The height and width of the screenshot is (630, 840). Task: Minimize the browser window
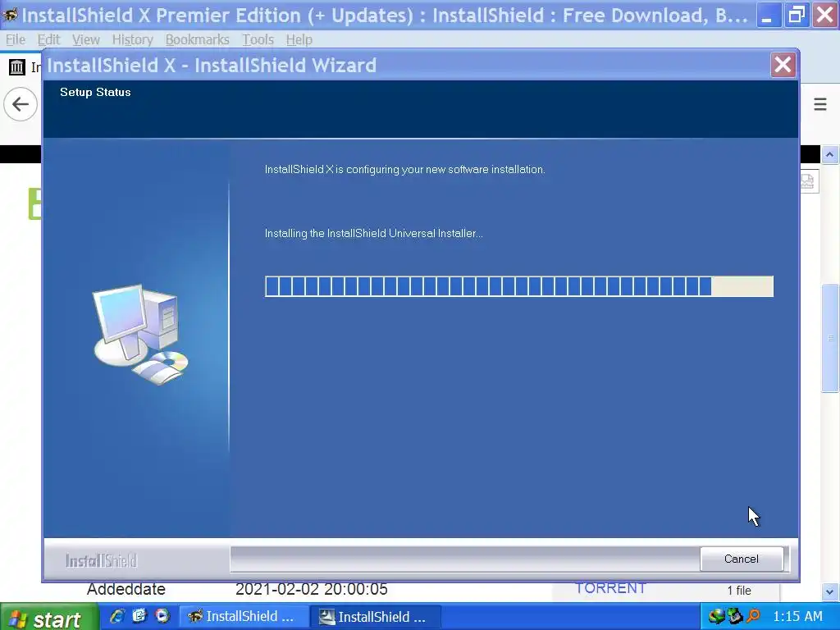tap(768, 15)
